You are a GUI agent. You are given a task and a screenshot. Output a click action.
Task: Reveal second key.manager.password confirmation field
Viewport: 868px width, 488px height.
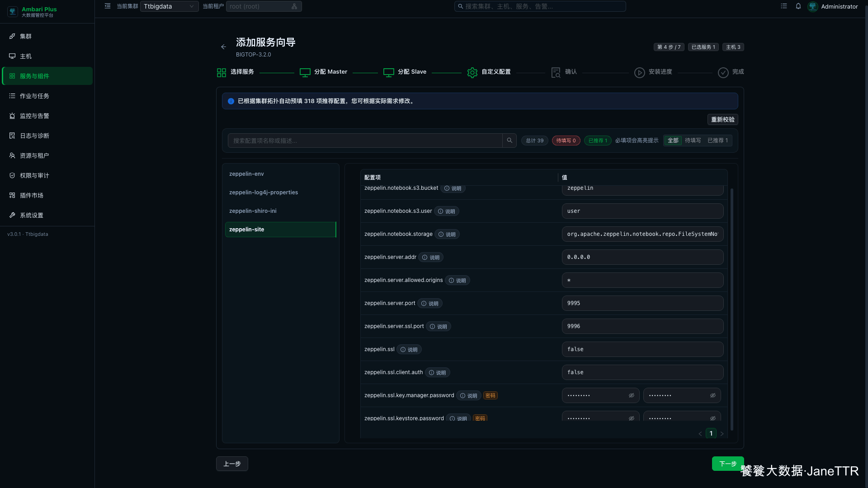713,395
